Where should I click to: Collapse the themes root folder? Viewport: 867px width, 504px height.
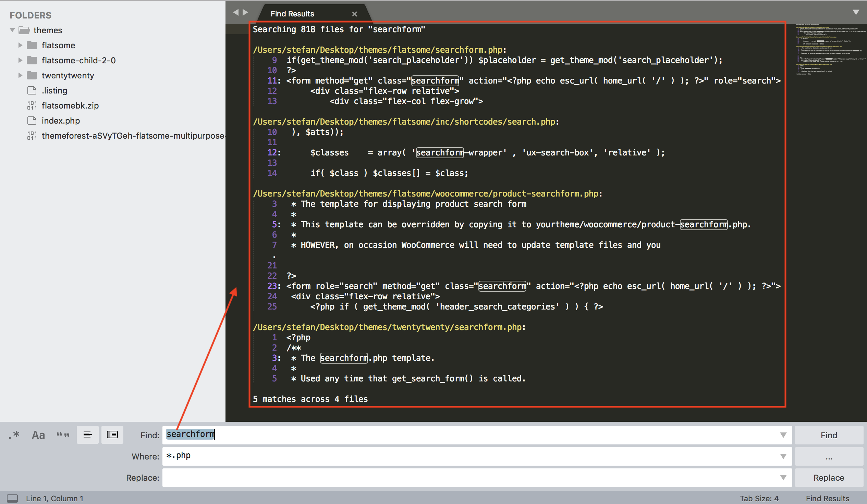coord(12,30)
